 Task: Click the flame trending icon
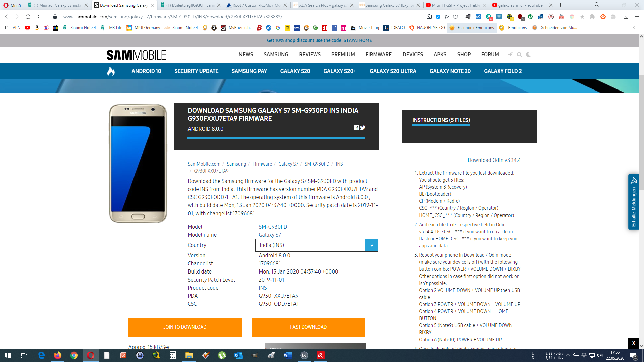111,71
